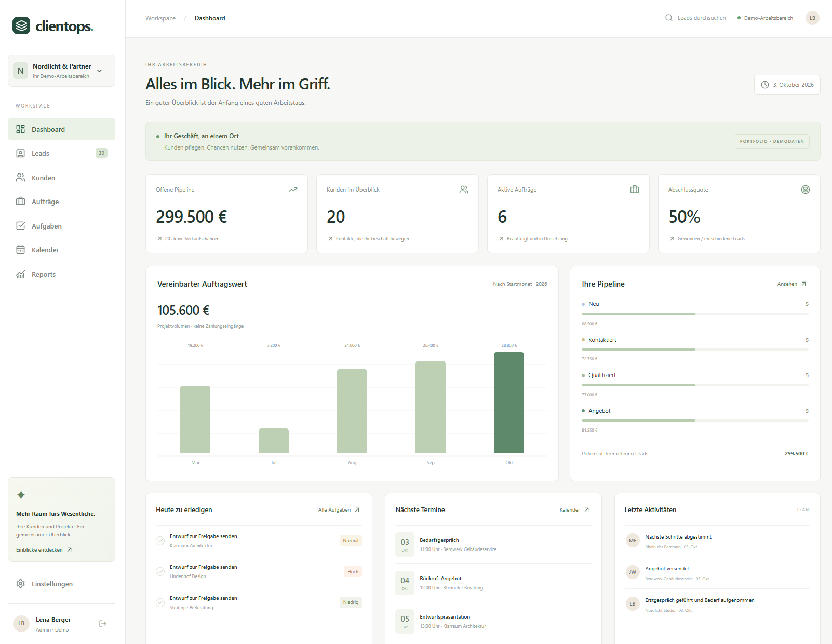Open Leads in the sidebar

pyautogui.click(x=61, y=153)
